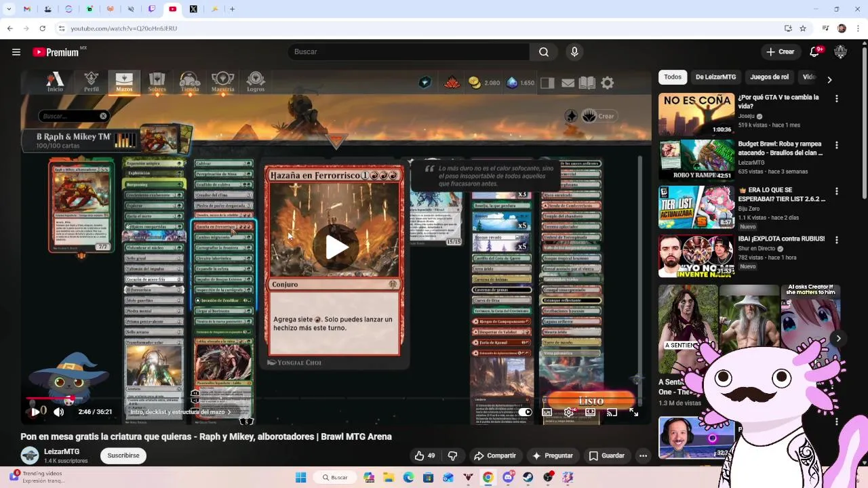Select the Juegos de rol filter chip
This screenshot has width=868, height=488.
(769, 77)
